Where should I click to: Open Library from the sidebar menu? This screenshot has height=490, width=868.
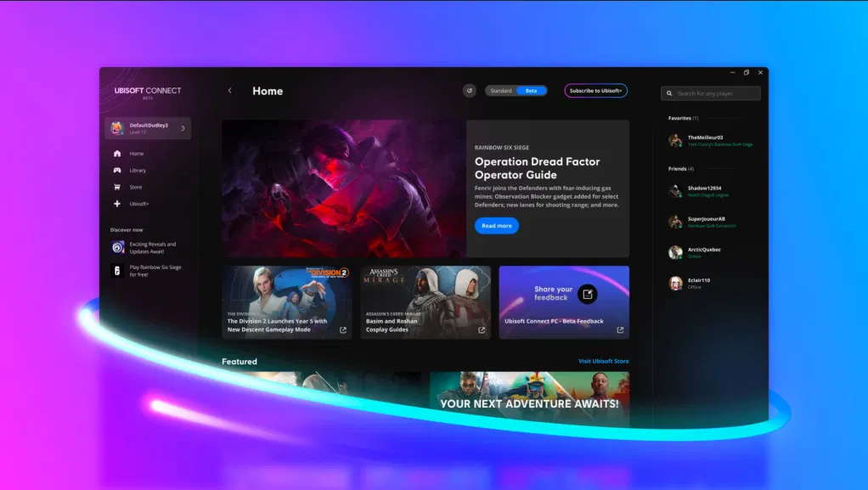coord(136,170)
